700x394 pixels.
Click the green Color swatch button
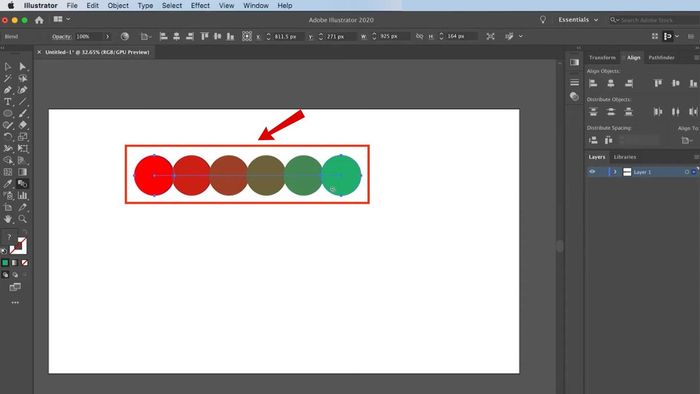[5, 263]
